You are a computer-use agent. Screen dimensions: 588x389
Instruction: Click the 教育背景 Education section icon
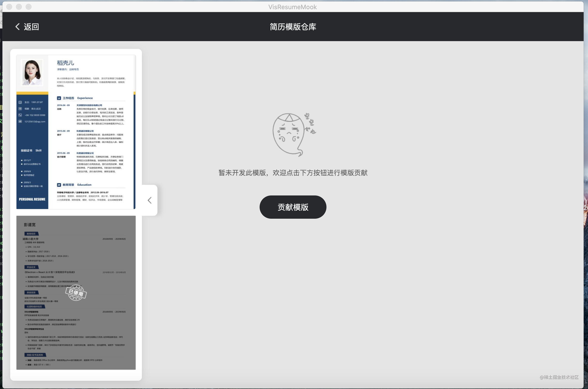pyautogui.click(x=59, y=185)
